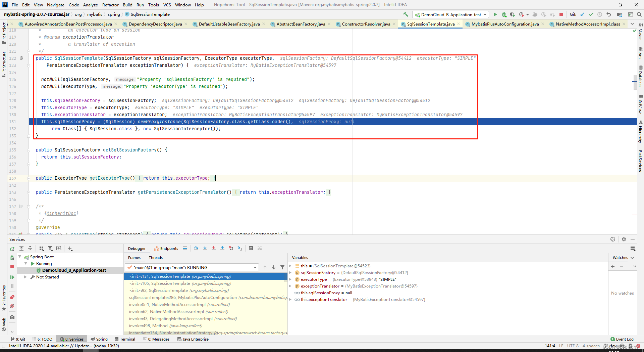Click the Debug bug icon in main toolbar

(504, 14)
